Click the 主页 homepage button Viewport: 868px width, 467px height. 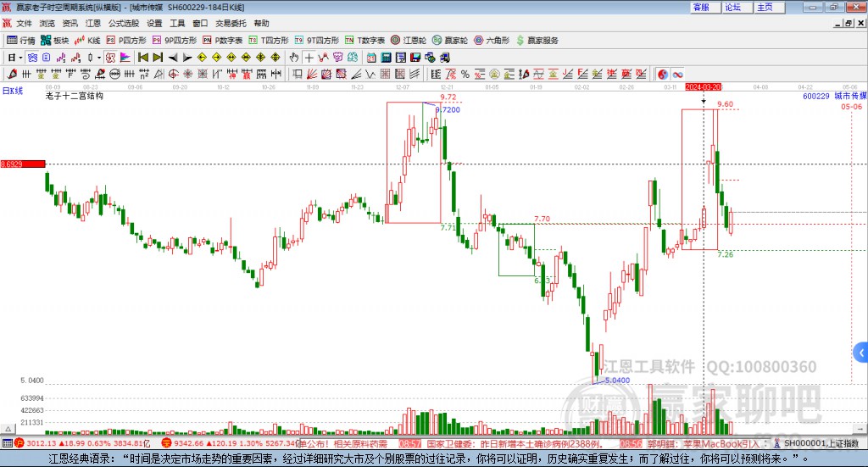(769, 7)
